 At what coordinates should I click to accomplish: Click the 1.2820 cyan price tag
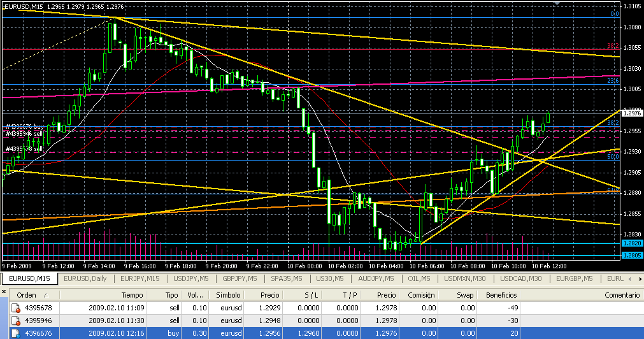click(x=632, y=243)
